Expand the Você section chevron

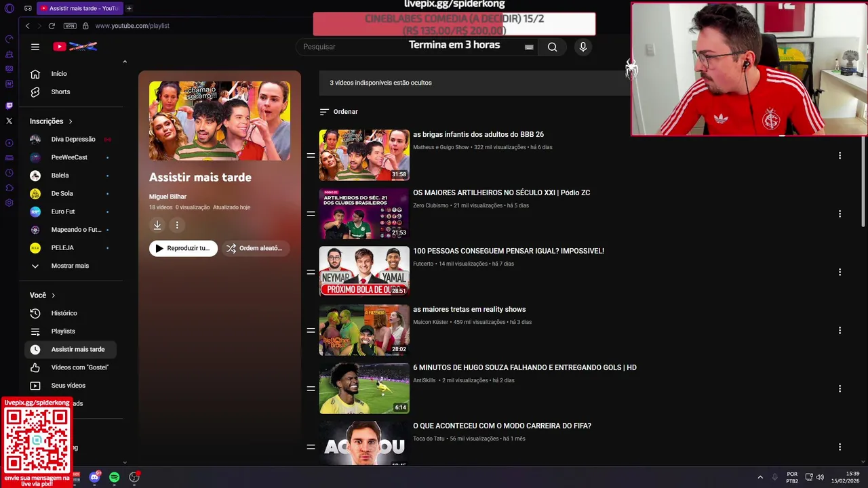pyautogui.click(x=53, y=296)
